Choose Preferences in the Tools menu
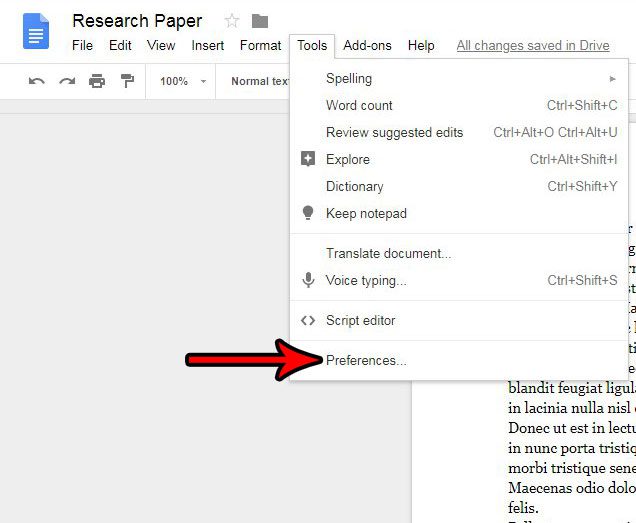The height and width of the screenshot is (523, 636). (366, 360)
